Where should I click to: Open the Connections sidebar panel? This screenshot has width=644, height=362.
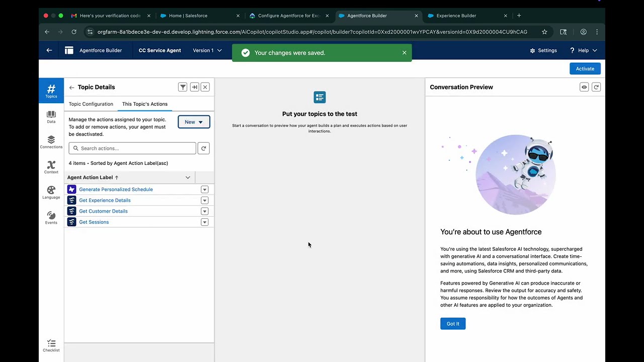pyautogui.click(x=51, y=142)
